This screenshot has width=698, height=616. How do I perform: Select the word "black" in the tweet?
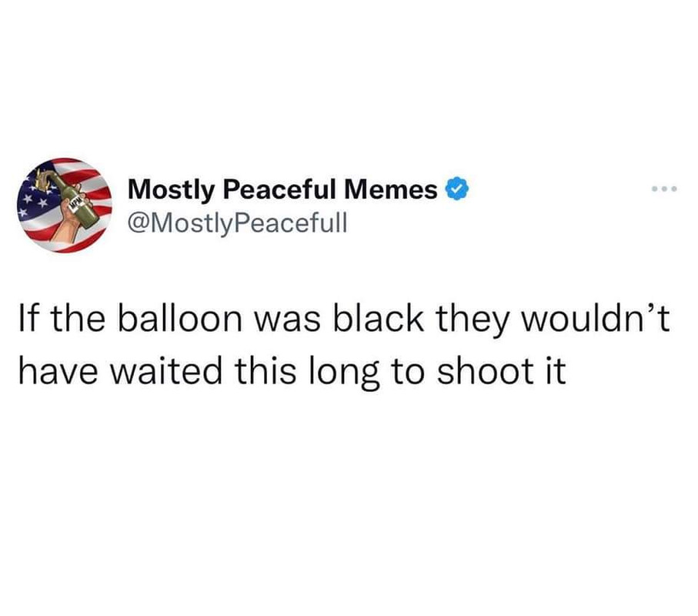[379, 319]
